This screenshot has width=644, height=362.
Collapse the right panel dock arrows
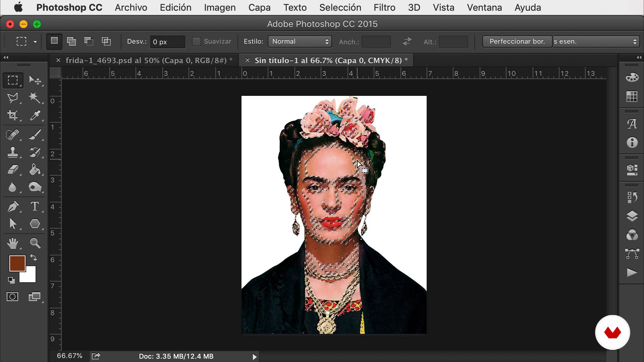click(639, 57)
